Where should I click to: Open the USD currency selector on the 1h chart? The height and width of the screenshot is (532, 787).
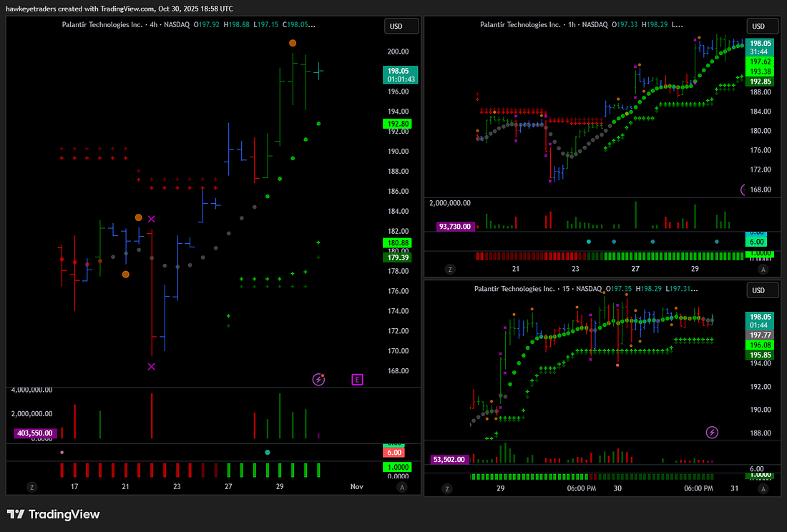click(763, 26)
